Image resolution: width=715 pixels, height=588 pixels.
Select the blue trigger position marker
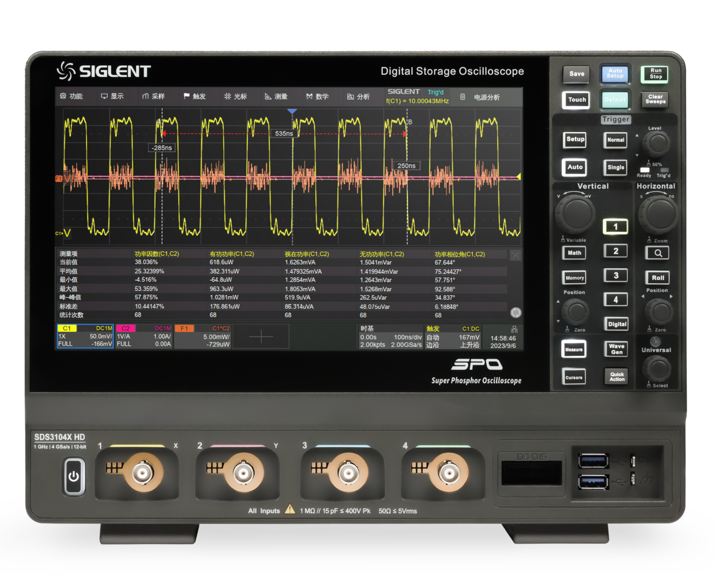tap(292, 111)
